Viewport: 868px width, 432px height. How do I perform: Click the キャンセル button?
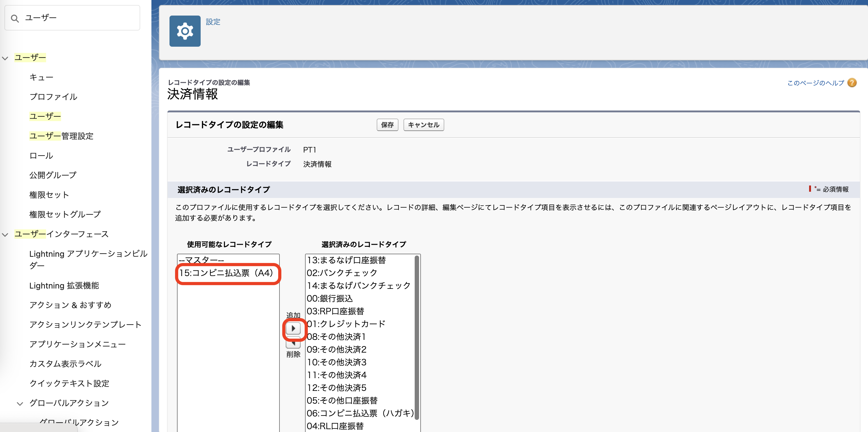[423, 125]
